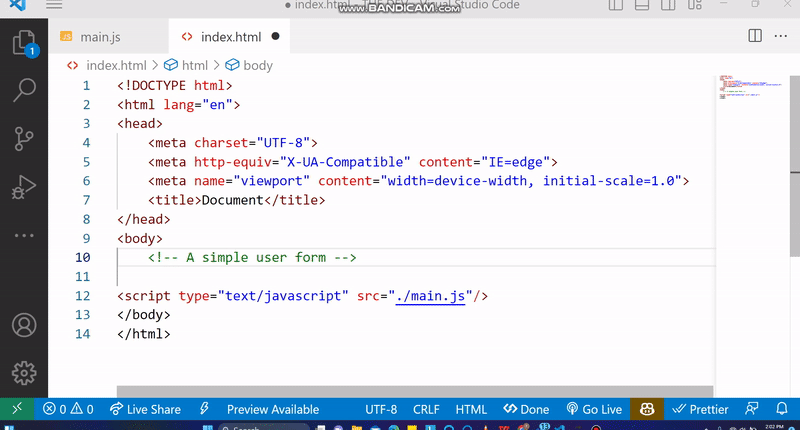
Task: Click the closing </html> tag
Action: (x=143, y=334)
